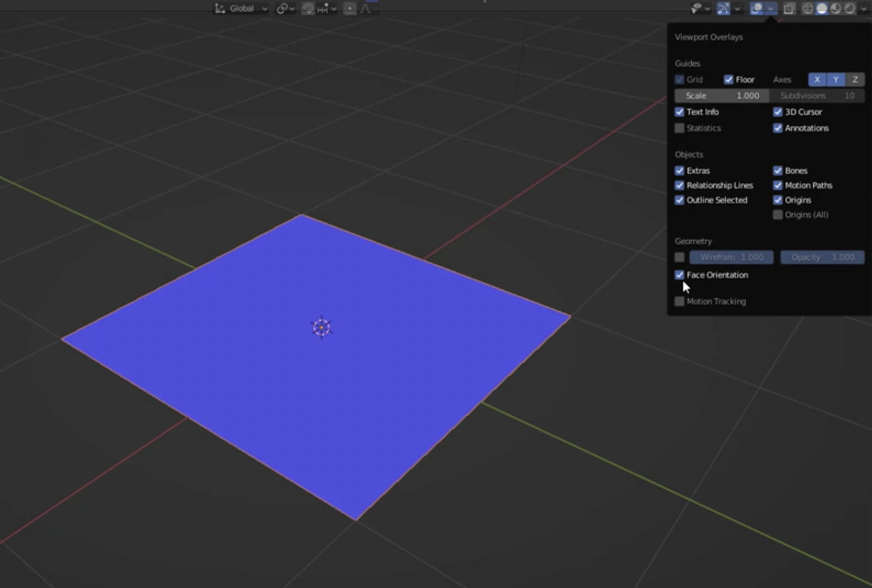This screenshot has height=588, width=872.
Task: Click the Geometry section label
Action: click(693, 241)
